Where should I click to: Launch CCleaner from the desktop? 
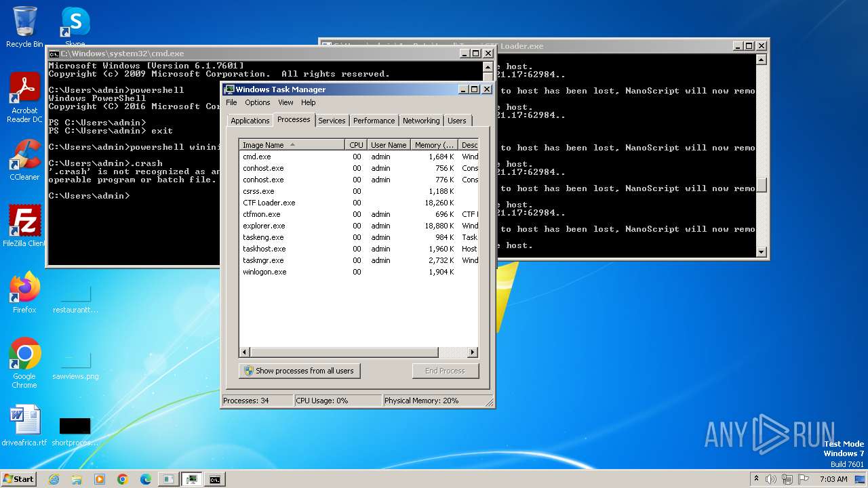tap(24, 160)
